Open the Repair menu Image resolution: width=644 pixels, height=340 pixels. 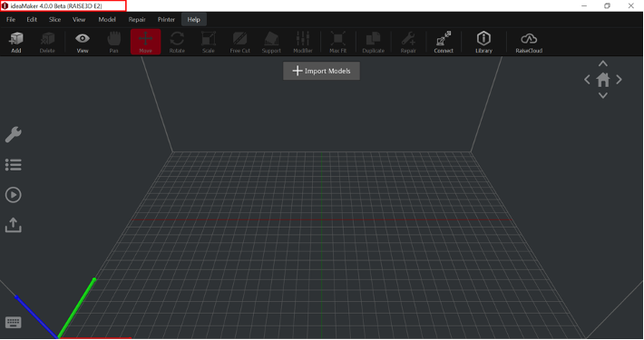point(137,19)
